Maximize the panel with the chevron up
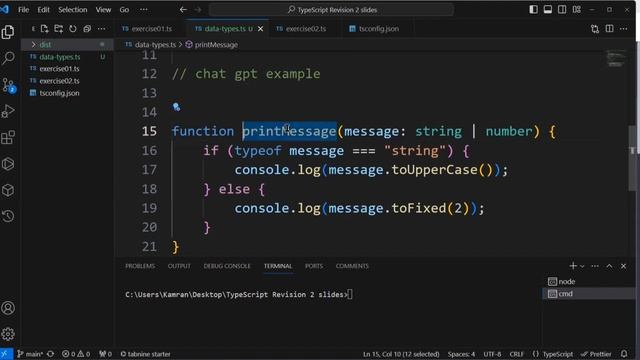The width and height of the screenshot is (640, 360). point(609,266)
